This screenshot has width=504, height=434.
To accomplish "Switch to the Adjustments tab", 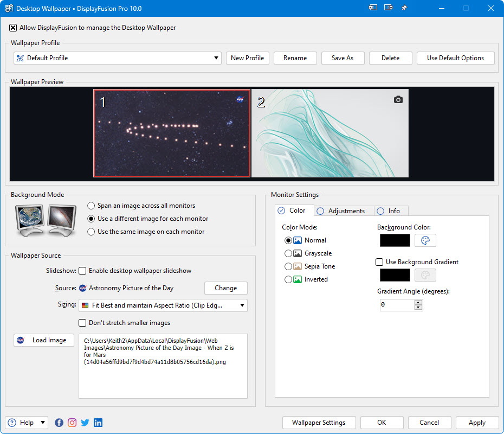I will pyautogui.click(x=344, y=210).
